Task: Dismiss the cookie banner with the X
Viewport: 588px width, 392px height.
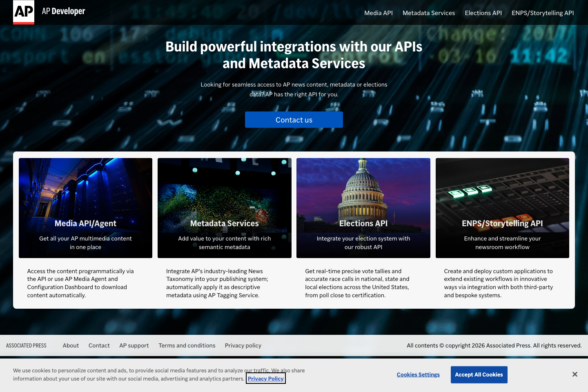Action: pyautogui.click(x=575, y=374)
